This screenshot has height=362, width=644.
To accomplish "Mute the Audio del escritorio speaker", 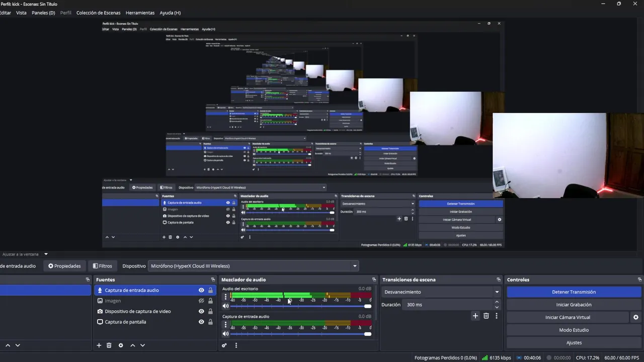I will [x=226, y=306].
